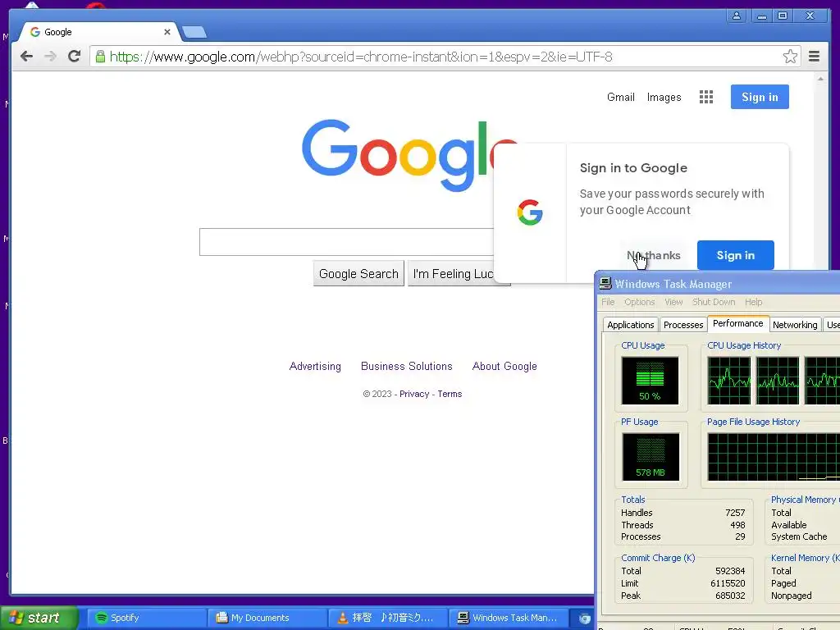Screen dimensions: 840x630
Task: Switch to Spotify in the taskbar
Action: coord(147,618)
